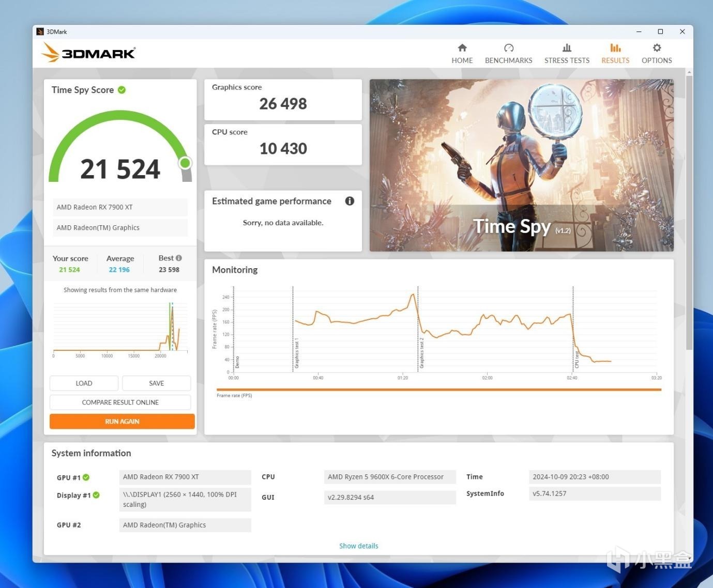Maximize the 3DMark window

(660, 32)
